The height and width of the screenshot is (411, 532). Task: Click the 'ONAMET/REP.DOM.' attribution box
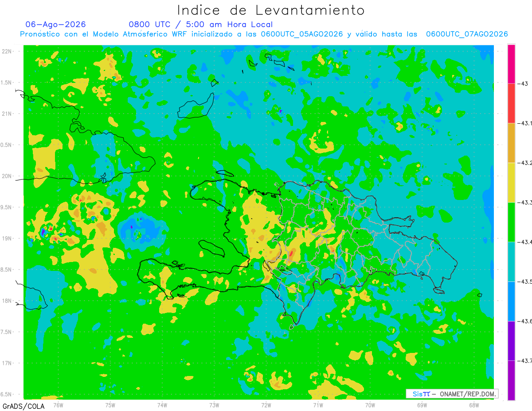coord(452,394)
